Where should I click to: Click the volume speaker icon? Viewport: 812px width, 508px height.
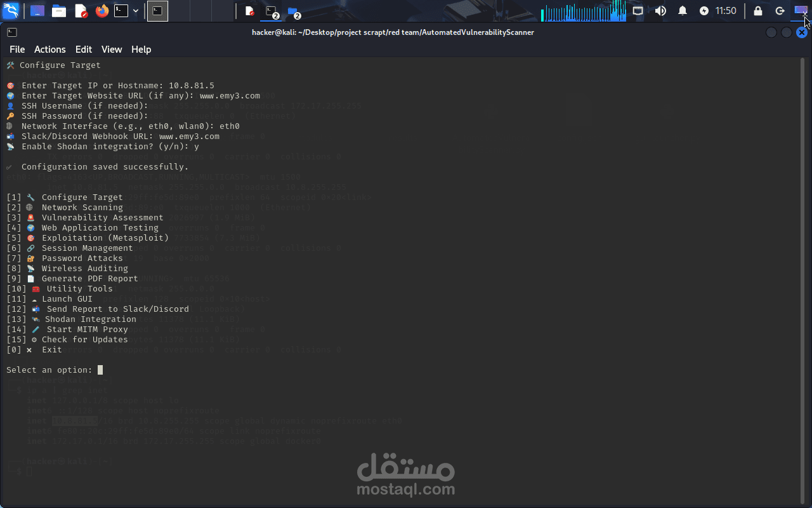point(660,11)
